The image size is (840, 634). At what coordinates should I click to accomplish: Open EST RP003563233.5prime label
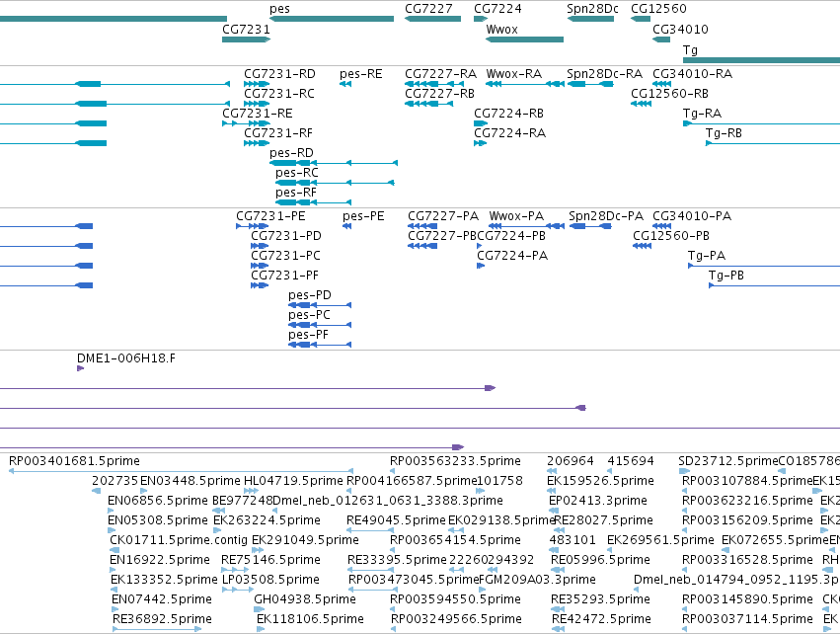[x=455, y=461]
